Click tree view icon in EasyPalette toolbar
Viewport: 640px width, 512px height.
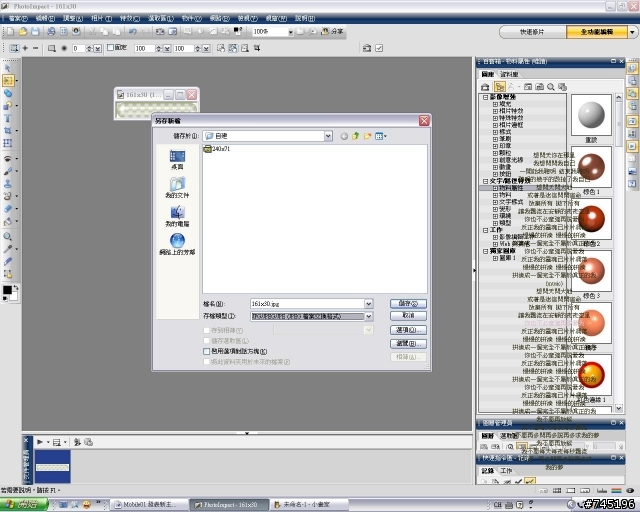click(500, 87)
